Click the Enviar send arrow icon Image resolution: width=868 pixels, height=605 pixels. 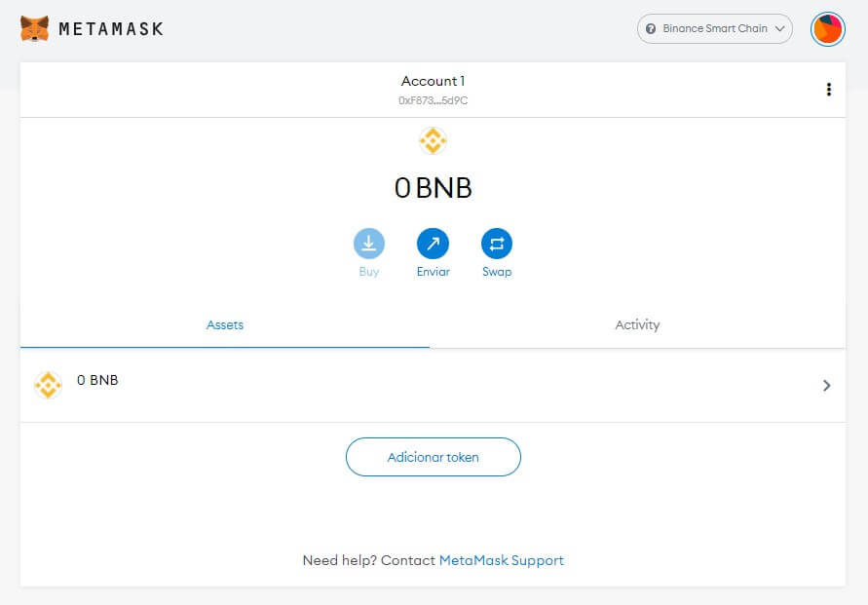(433, 244)
